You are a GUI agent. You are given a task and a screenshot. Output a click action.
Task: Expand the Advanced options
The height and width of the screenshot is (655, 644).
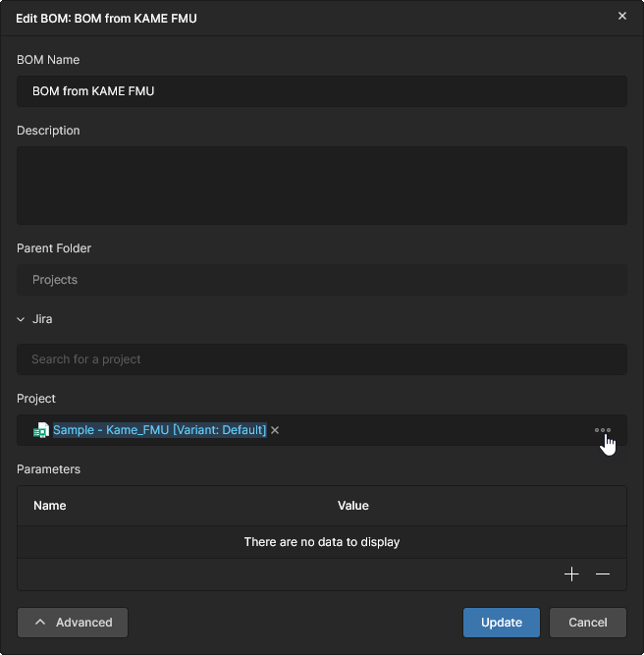pyautogui.click(x=73, y=622)
